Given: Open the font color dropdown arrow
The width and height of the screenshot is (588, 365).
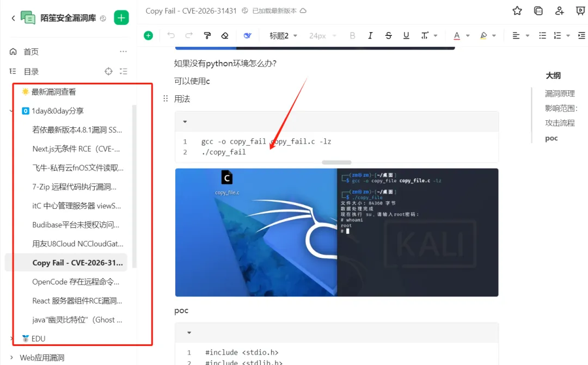Looking at the screenshot, I should (468, 35).
